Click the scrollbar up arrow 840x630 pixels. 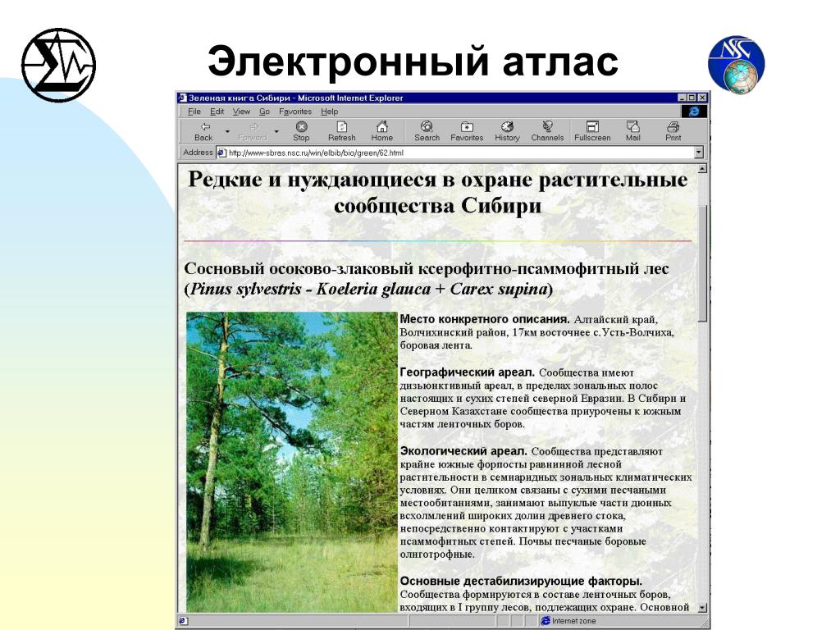[702, 169]
